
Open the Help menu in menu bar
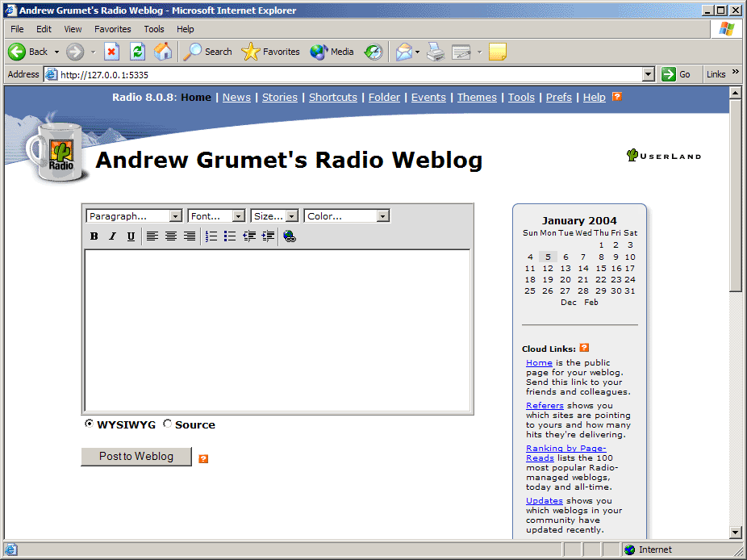(x=186, y=29)
